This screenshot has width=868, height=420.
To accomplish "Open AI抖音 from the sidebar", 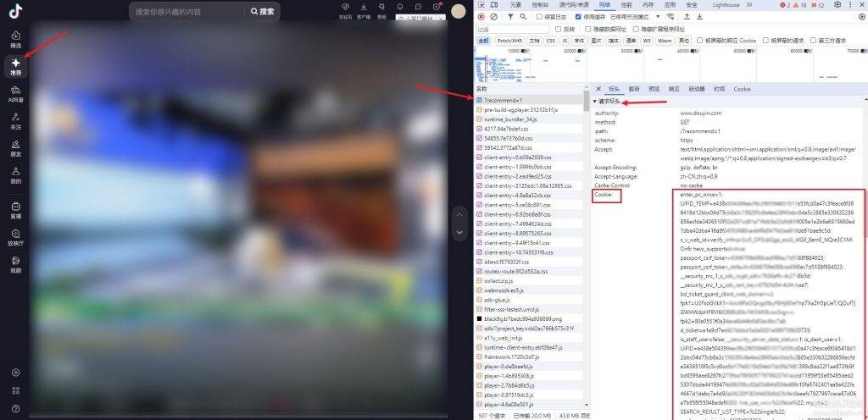I will click(15, 94).
